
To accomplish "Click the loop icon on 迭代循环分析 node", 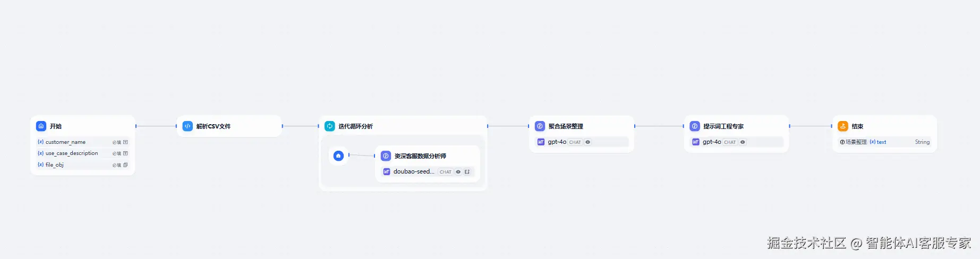I will [330, 126].
